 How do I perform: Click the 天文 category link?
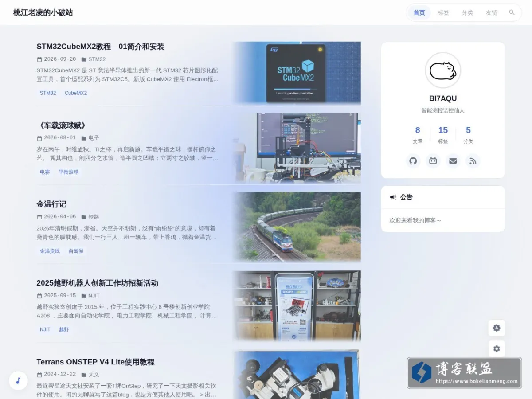pyautogui.click(x=94, y=375)
